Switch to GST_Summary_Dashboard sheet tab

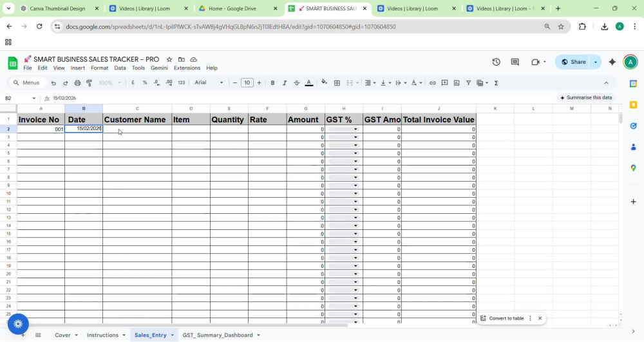pos(218,335)
